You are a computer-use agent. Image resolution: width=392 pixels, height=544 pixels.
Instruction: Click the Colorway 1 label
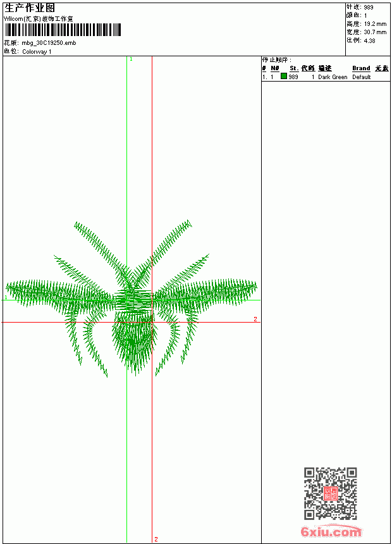point(37,52)
